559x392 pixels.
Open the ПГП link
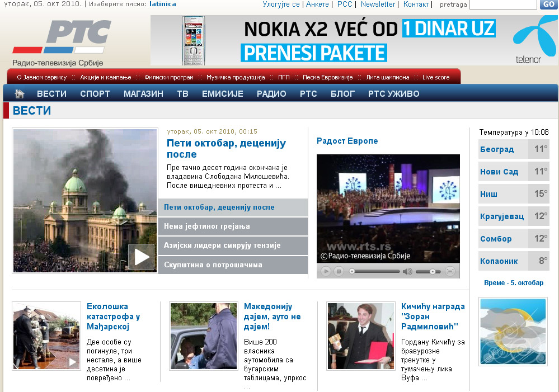(284, 77)
